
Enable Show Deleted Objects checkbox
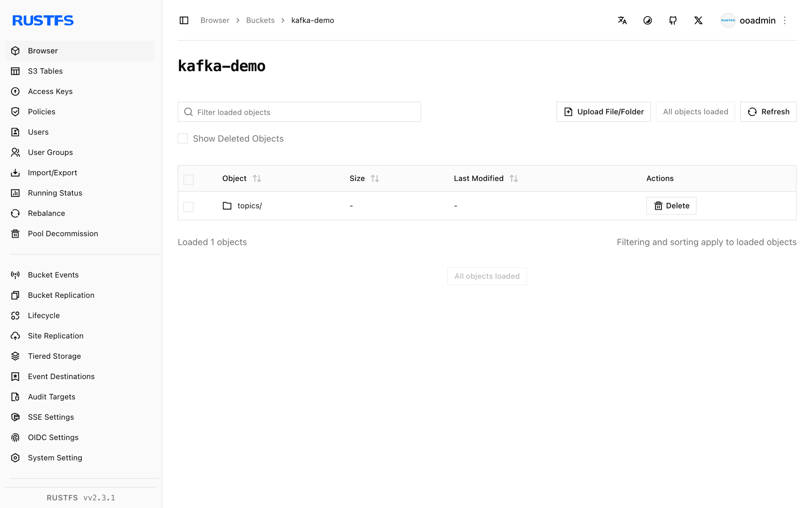183,139
